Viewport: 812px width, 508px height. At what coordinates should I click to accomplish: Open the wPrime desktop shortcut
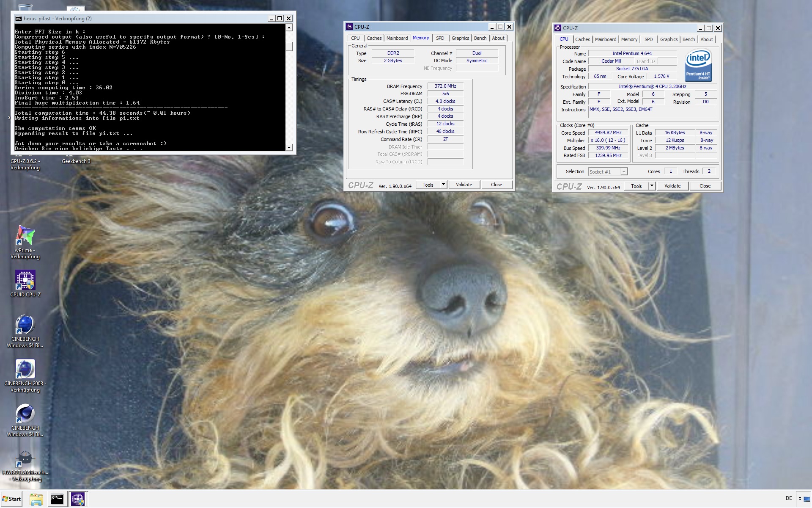25,242
